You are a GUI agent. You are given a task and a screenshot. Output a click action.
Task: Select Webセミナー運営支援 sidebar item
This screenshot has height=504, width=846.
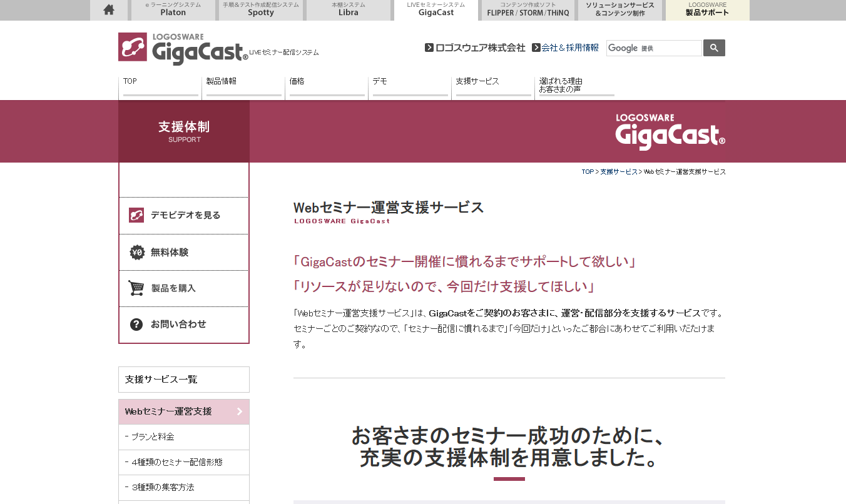click(184, 411)
